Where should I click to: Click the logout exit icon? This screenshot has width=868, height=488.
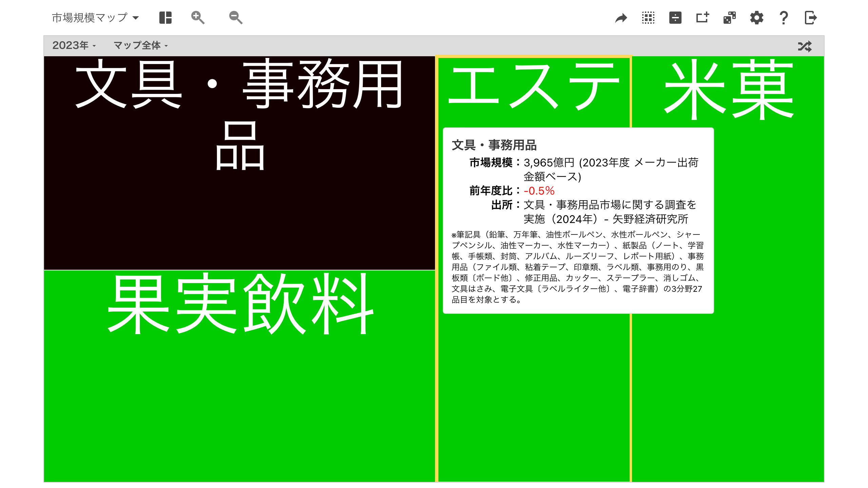pyautogui.click(x=811, y=18)
